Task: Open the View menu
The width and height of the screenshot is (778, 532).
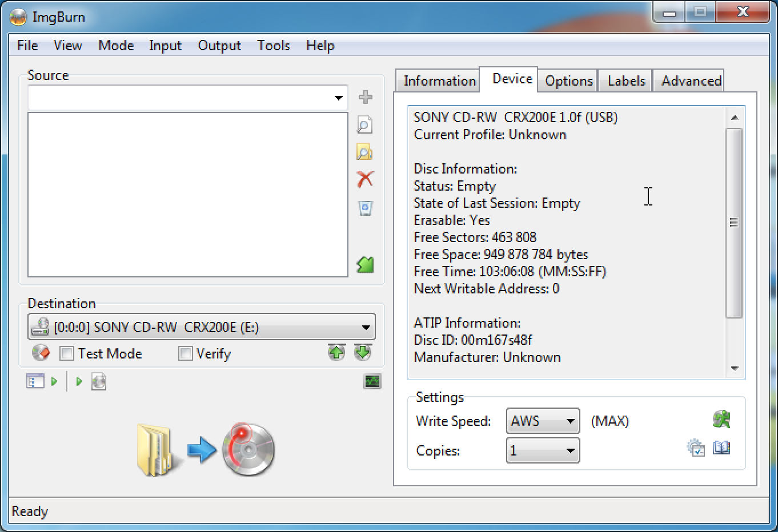Action: [x=68, y=46]
